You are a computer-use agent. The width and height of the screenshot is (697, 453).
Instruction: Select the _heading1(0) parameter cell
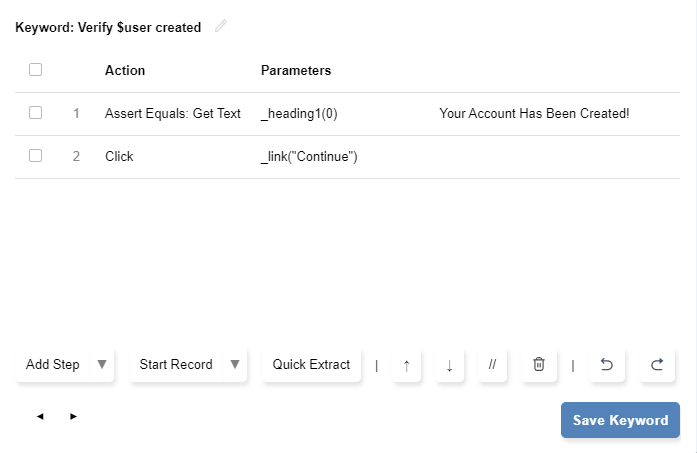pyautogui.click(x=299, y=114)
